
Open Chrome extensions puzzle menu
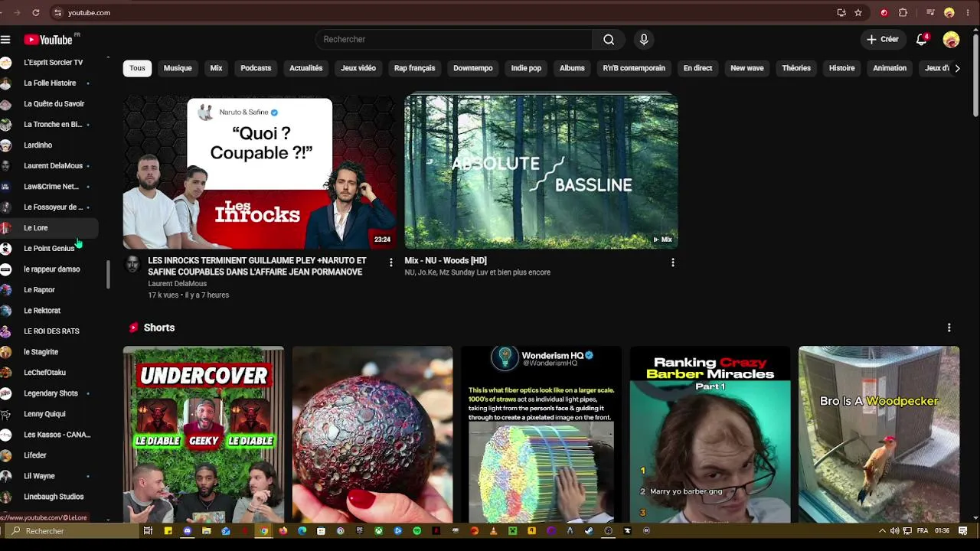(x=903, y=12)
